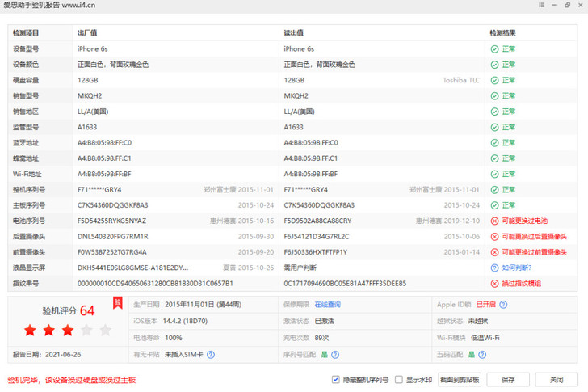Screen dimensions: 588x392
Task: Click the red X icon for 电池序列号
Action: (494, 221)
